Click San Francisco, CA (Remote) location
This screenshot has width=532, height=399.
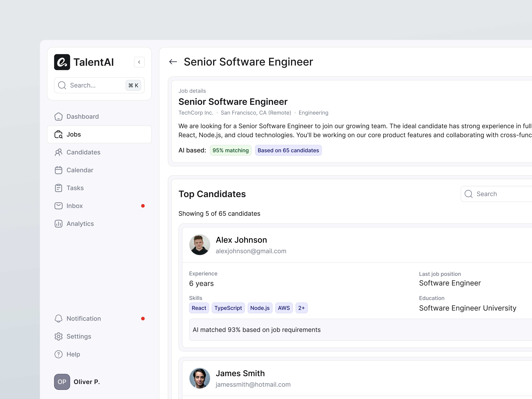tap(256, 113)
